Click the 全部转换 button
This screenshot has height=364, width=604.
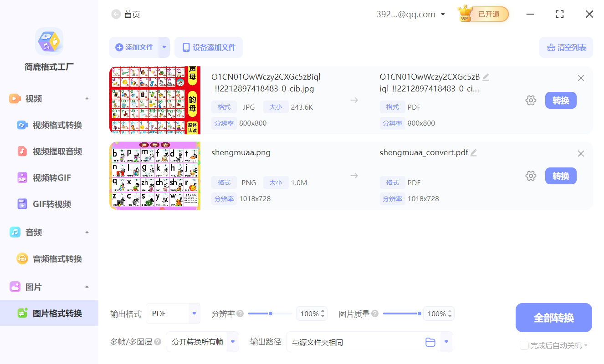(553, 317)
